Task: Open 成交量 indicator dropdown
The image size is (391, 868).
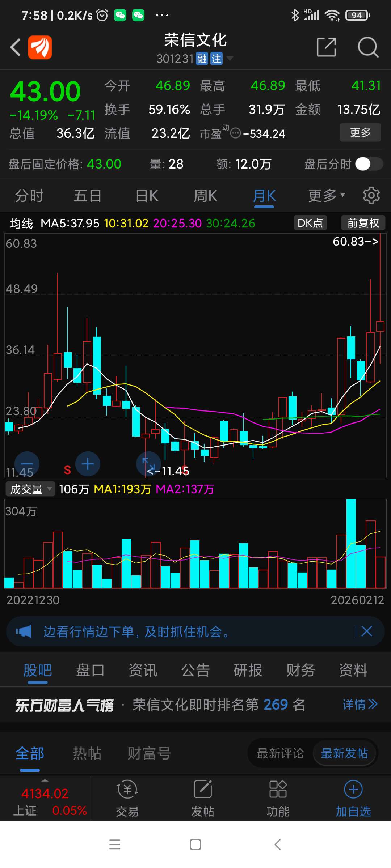Action: (x=30, y=489)
